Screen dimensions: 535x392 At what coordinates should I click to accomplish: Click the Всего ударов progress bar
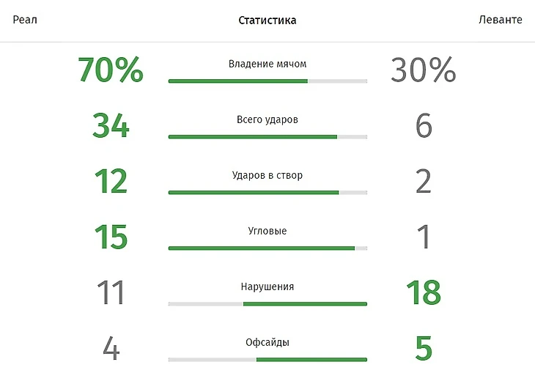click(267, 137)
